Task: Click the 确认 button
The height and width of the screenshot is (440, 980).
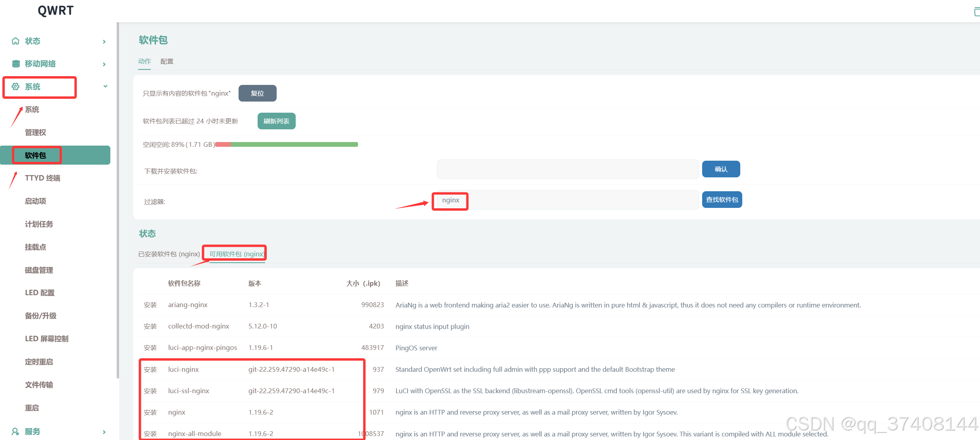Action: [721, 169]
